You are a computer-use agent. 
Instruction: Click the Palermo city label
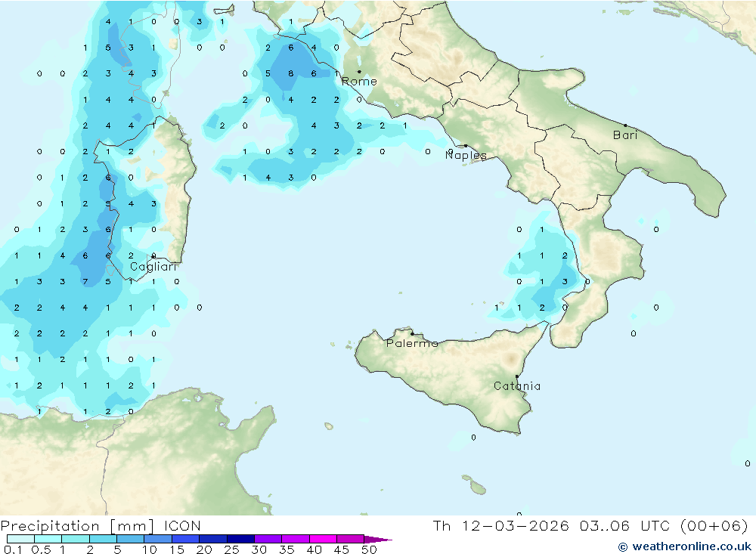(412, 343)
